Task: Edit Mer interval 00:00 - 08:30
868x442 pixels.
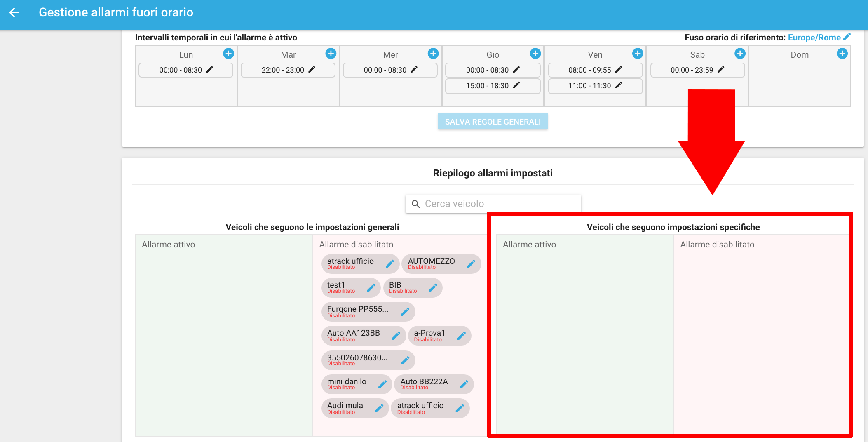Action: pyautogui.click(x=414, y=69)
